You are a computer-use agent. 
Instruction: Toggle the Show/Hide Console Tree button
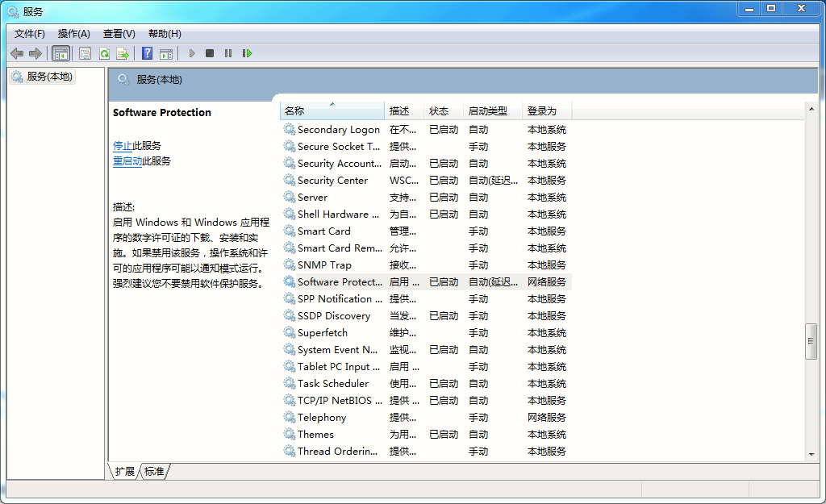pos(60,53)
